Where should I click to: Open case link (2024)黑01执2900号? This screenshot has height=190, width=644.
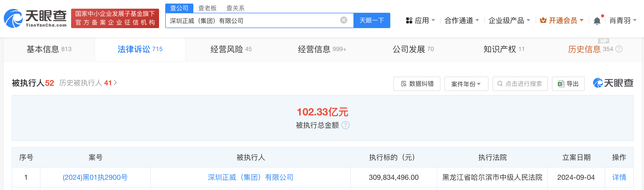pyautogui.click(x=95, y=177)
